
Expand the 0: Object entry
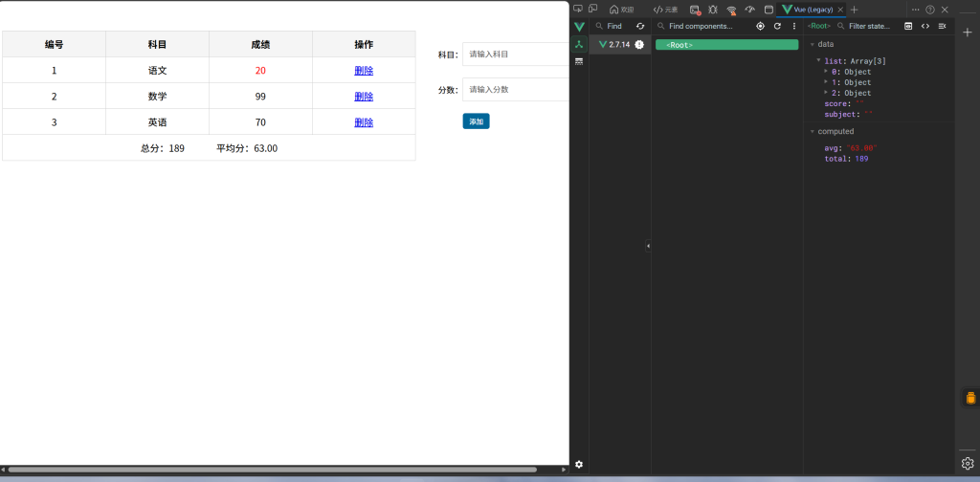(826, 71)
